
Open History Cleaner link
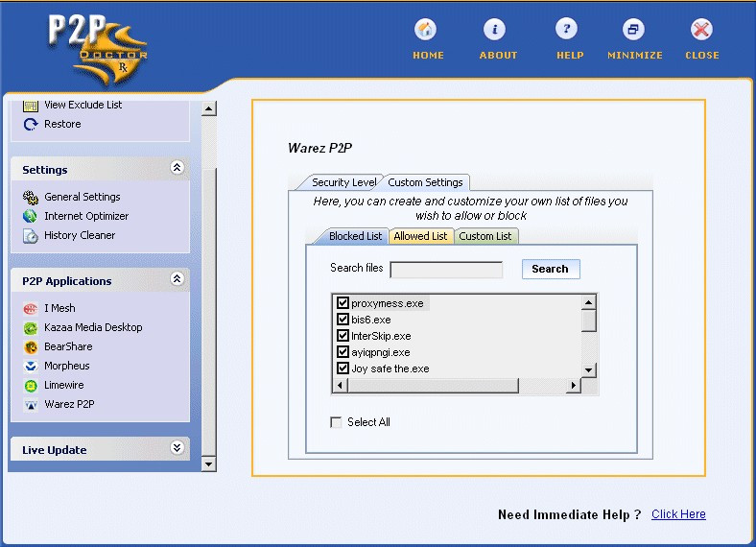pyautogui.click(x=80, y=235)
